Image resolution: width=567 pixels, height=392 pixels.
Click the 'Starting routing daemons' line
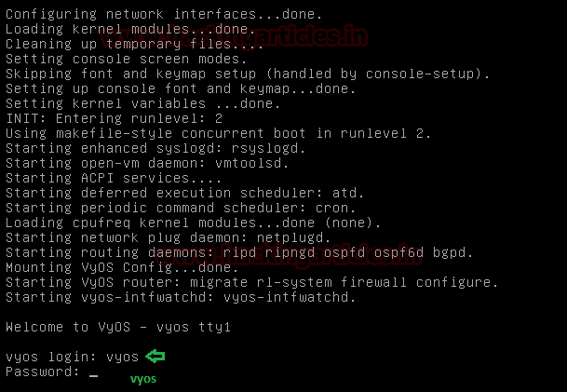(x=239, y=252)
